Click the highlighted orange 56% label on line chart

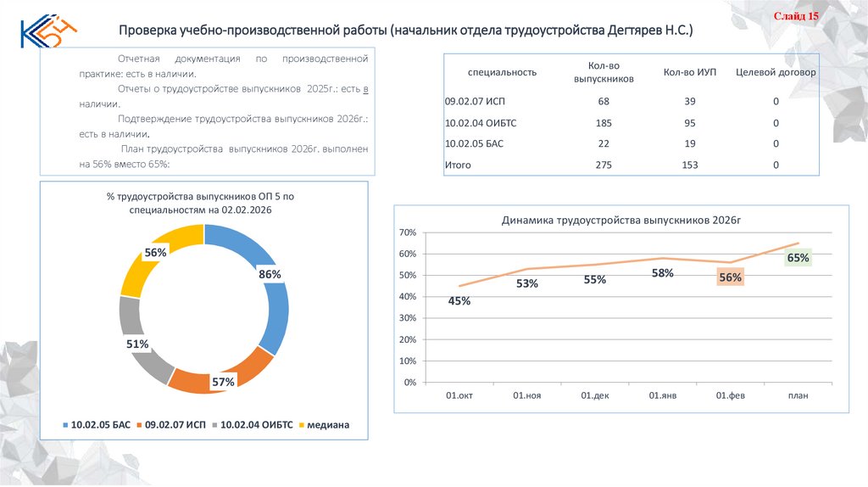[x=730, y=277]
